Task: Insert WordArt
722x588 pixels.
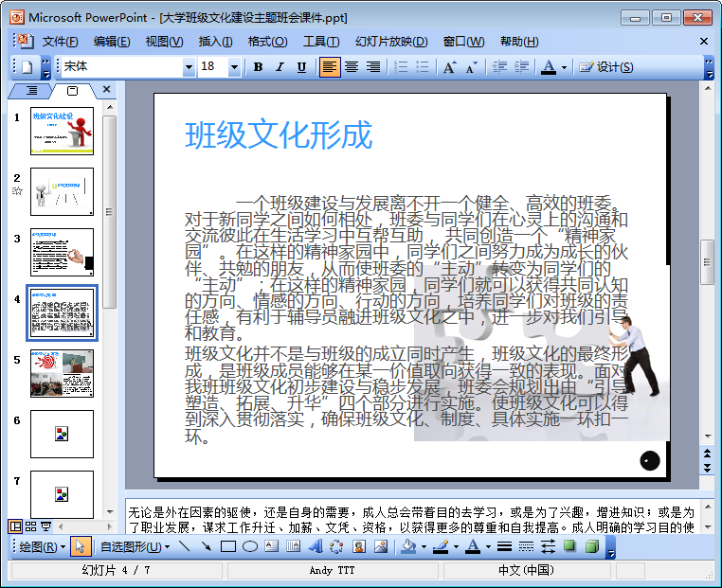Action: (x=316, y=546)
